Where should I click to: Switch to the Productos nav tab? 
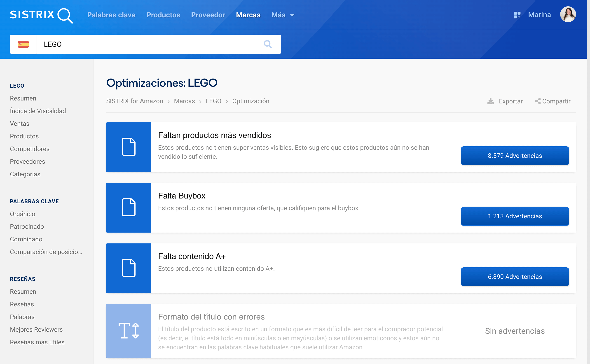click(163, 15)
